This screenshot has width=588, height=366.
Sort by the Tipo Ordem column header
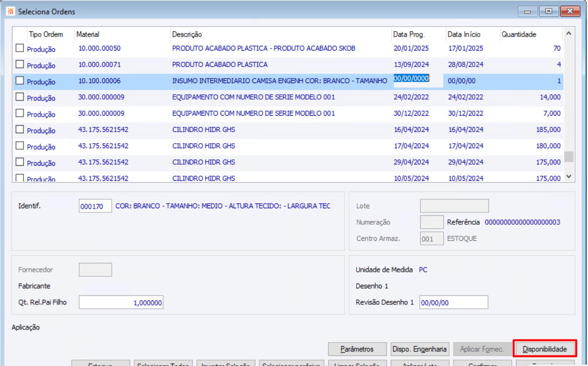[46, 34]
